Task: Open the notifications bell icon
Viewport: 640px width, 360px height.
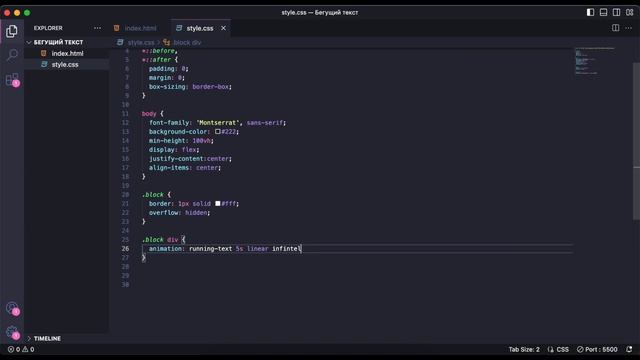Action: 629,349
